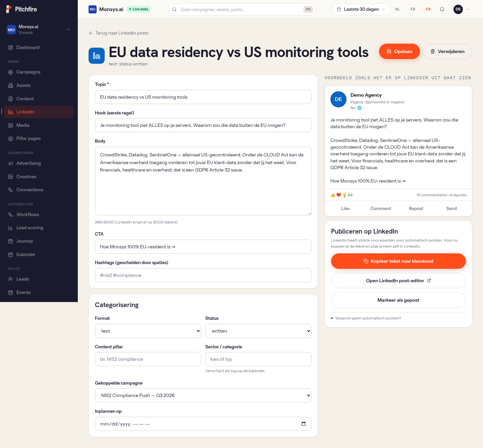The height and width of the screenshot is (448, 483).
Task: Click Kopieer tekst naar klembord
Action: point(398,261)
